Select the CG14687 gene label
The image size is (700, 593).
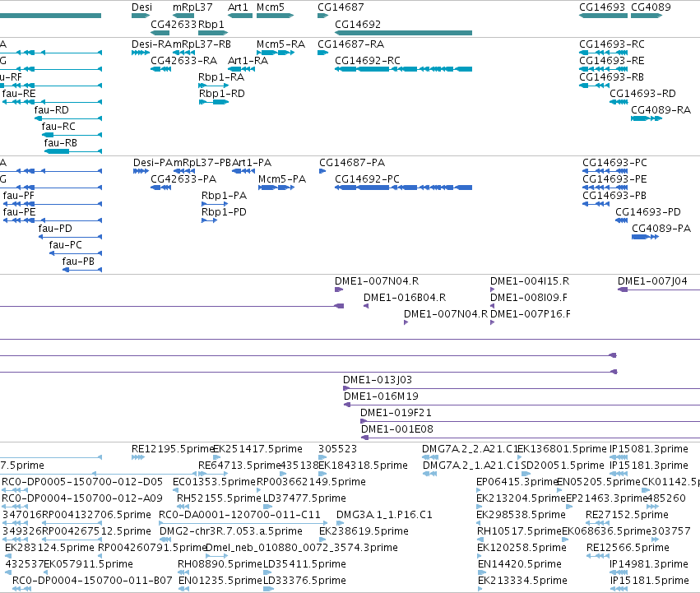pyautogui.click(x=341, y=7)
